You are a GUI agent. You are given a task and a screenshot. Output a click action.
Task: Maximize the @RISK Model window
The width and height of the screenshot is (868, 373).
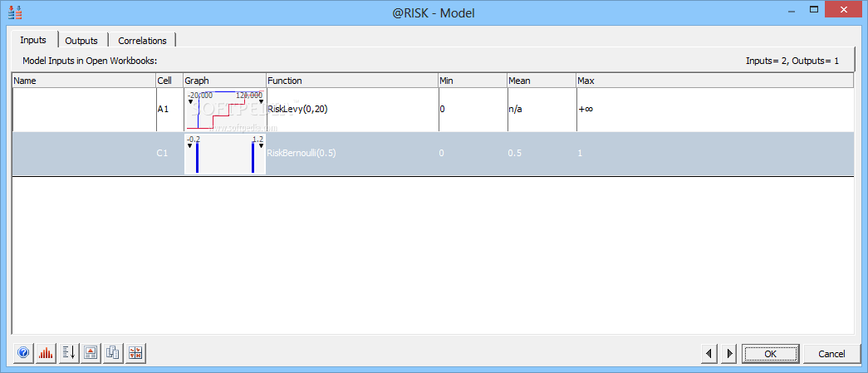[x=814, y=9]
